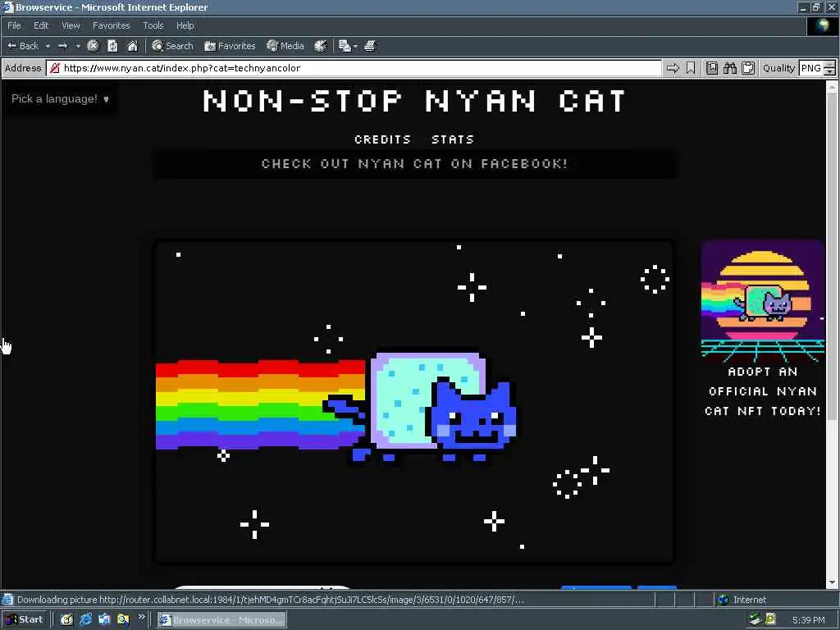840x630 pixels.
Task: Launch Internet Explorer from quick launch
Action: pyautogui.click(x=85, y=620)
